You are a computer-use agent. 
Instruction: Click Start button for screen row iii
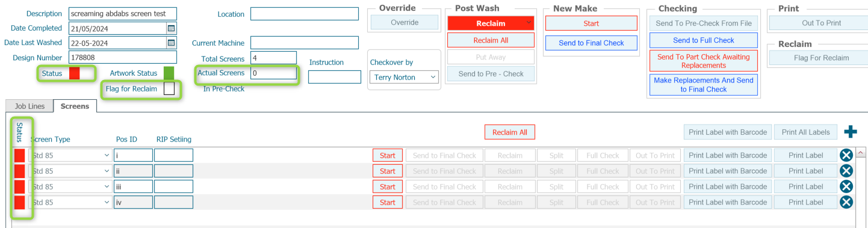[x=388, y=186]
